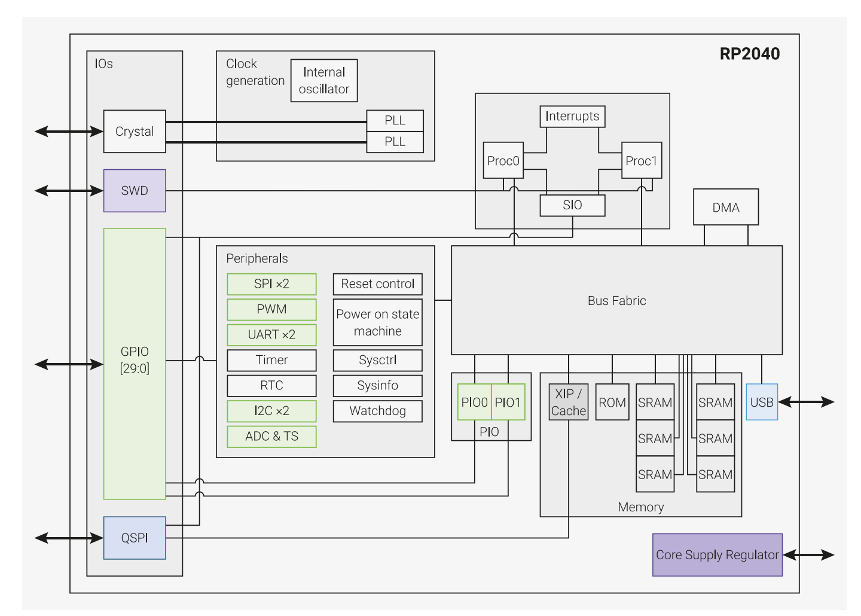The image size is (861, 616).
Task: Click the Sysctrl box
Action: coord(377,360)
